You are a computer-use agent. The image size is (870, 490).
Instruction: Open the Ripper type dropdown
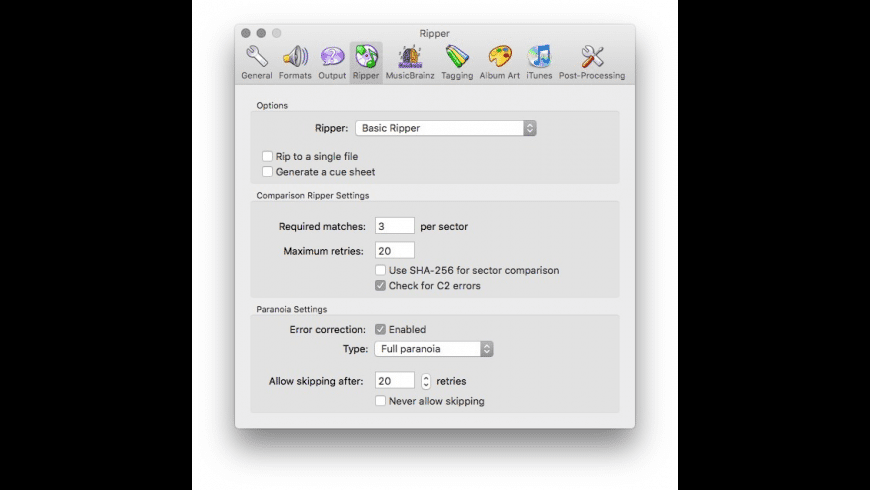[446, 128]
